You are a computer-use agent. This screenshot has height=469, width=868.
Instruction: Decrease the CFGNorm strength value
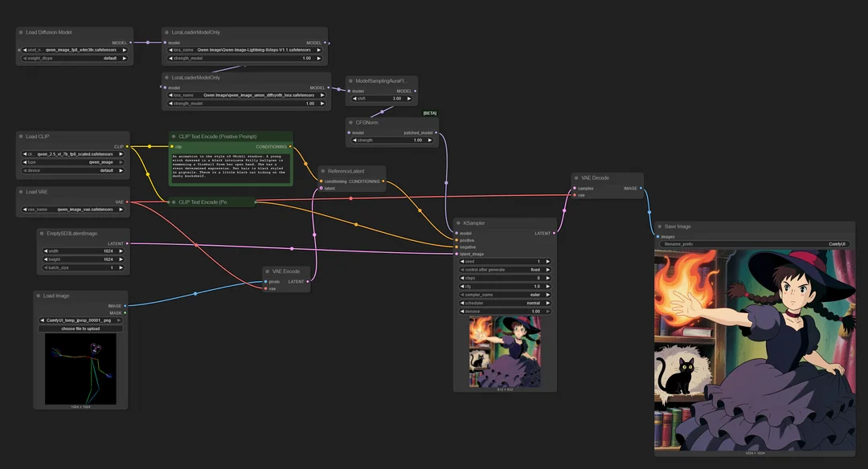[x=354, y=140]
